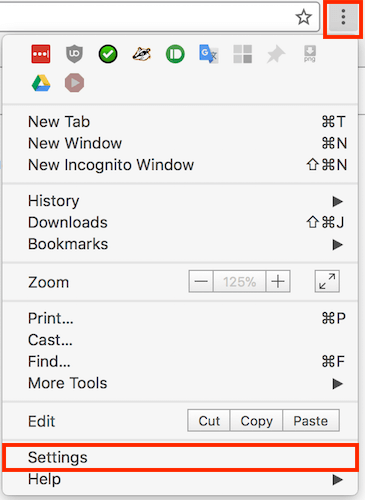Viewport: 365px width, 500px height.
Task: Click the 125% zoom level value
Action: tap(240, 282)
